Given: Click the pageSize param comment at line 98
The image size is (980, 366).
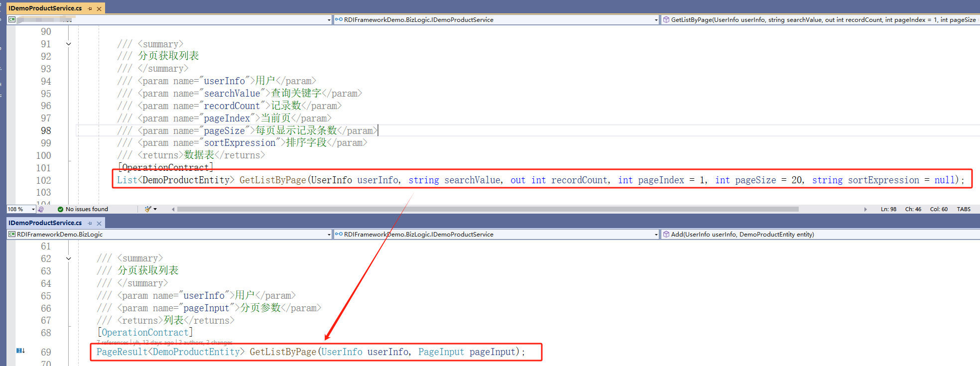Looking at the screenshot, I should (x=247, y=130).
